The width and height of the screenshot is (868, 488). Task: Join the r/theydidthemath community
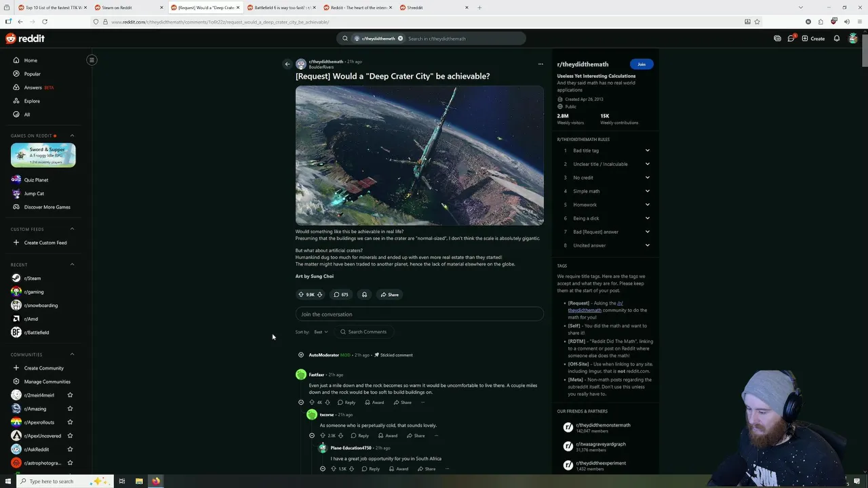[642, 64]
